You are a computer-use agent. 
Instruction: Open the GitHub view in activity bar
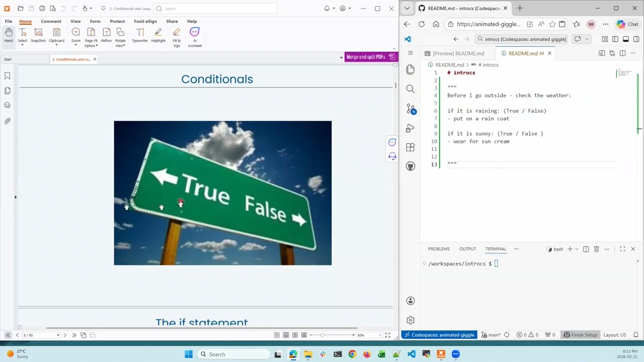(x=411, y=166)
